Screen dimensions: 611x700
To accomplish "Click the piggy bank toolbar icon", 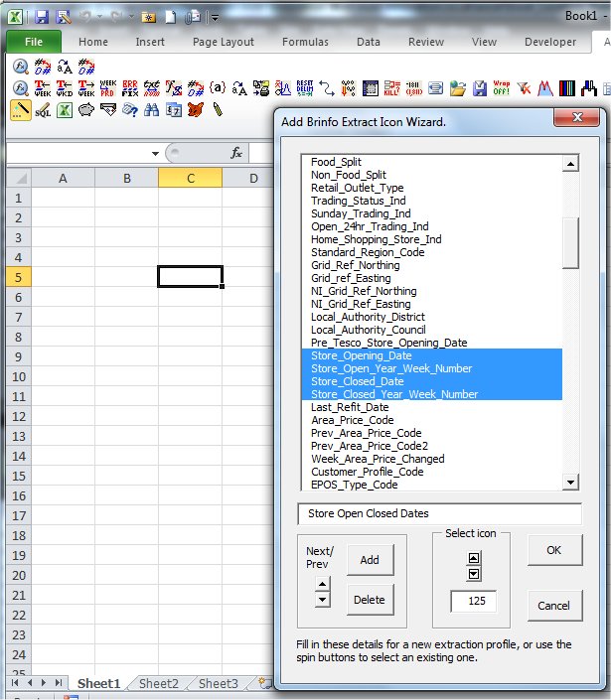I will coord(86,110).
